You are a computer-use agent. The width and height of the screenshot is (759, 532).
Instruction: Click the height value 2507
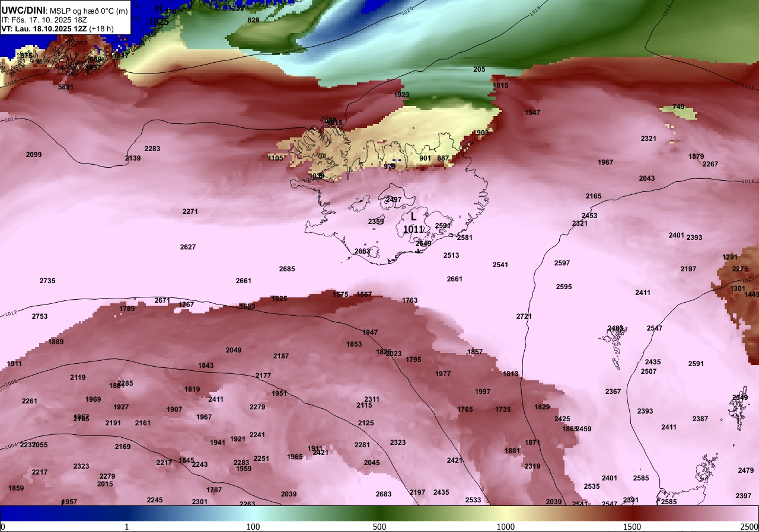[x=649, y=371]
